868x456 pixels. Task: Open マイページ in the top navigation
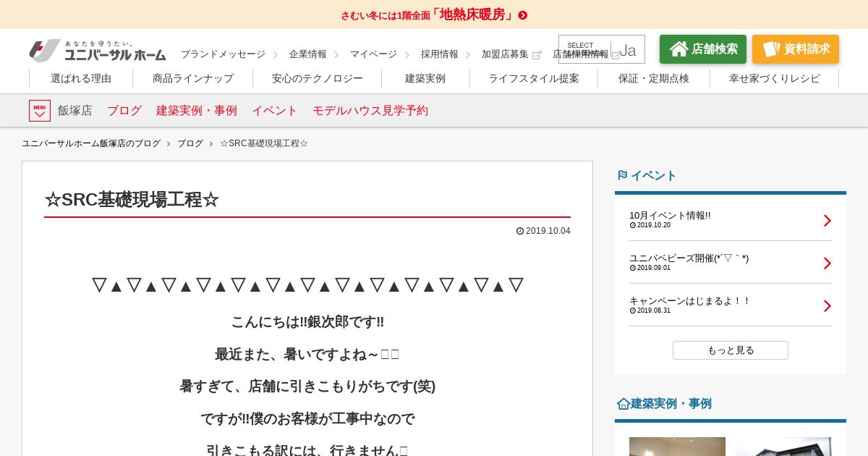(x=373, y=54)
